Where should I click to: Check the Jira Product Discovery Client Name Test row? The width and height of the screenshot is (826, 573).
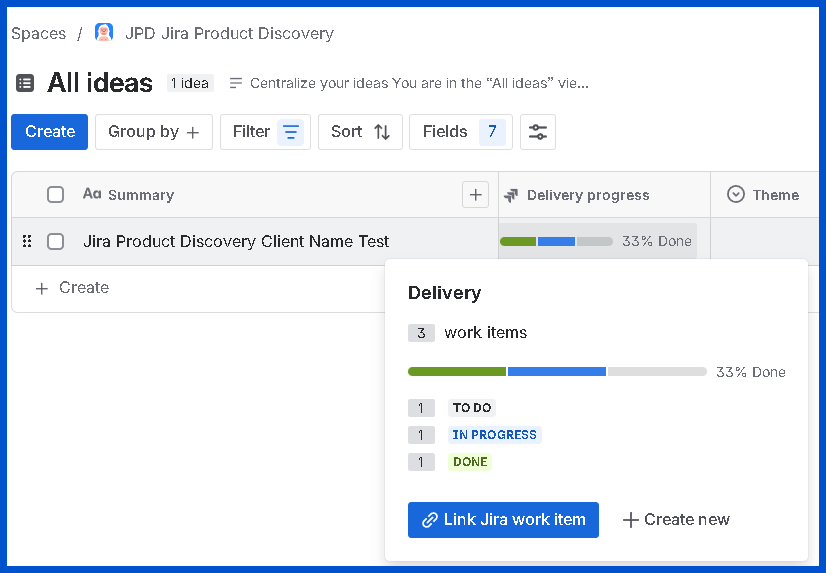[x=55, y=241]
